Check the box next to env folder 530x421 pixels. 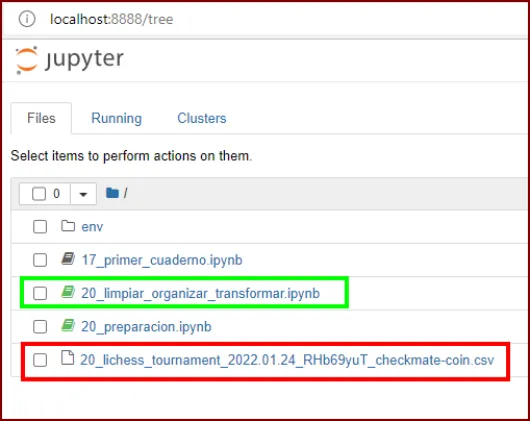40,227
